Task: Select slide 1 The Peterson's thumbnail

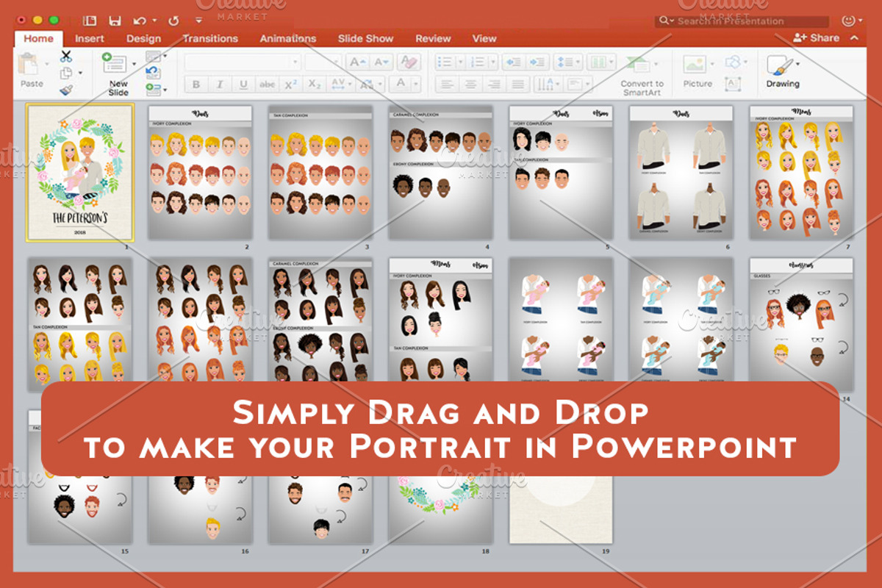Action: [80, 172]
